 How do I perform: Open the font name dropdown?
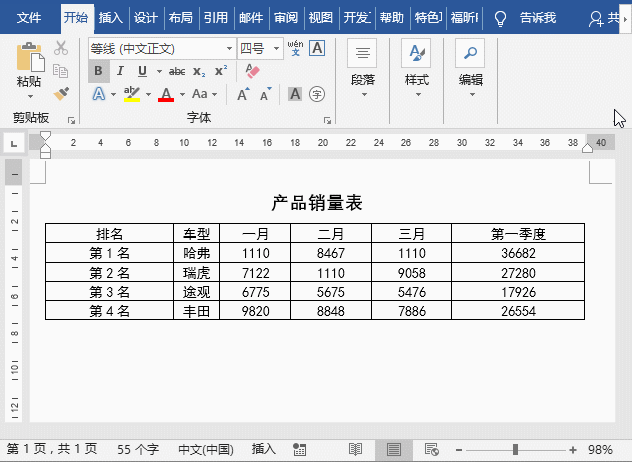[230, 48]
